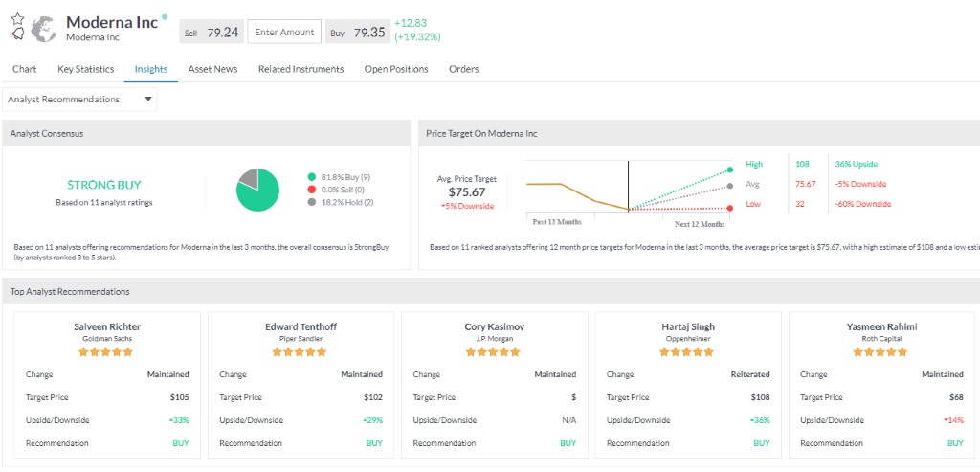Click Salveen Richter's five-star rating
The width and height of the screenshot is (980, 472).
pyautogui.click(x=105, y=352)
